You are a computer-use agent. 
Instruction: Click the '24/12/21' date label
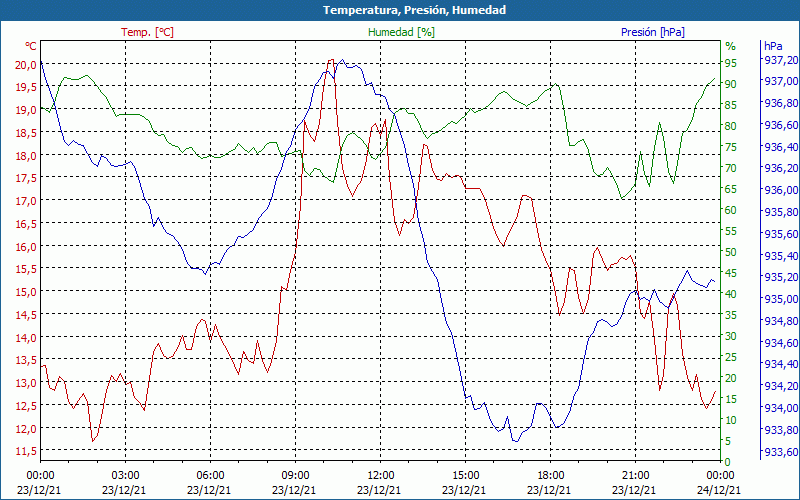tap(719, 490)
